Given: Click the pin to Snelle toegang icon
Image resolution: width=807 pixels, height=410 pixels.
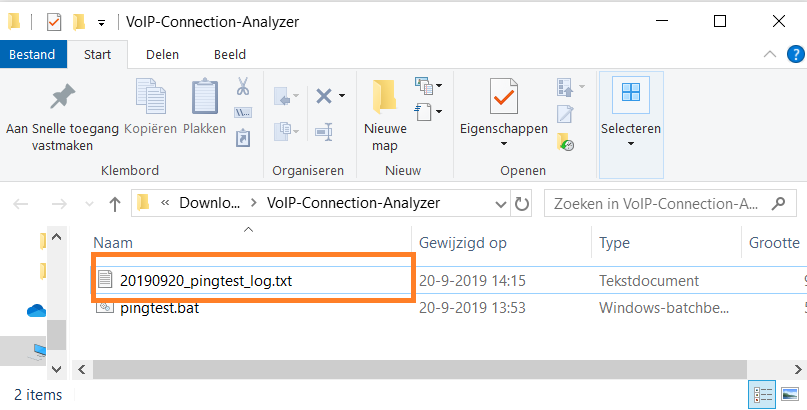Looking at the screenshot, I should pyautogui.click(x=62, y=97).
